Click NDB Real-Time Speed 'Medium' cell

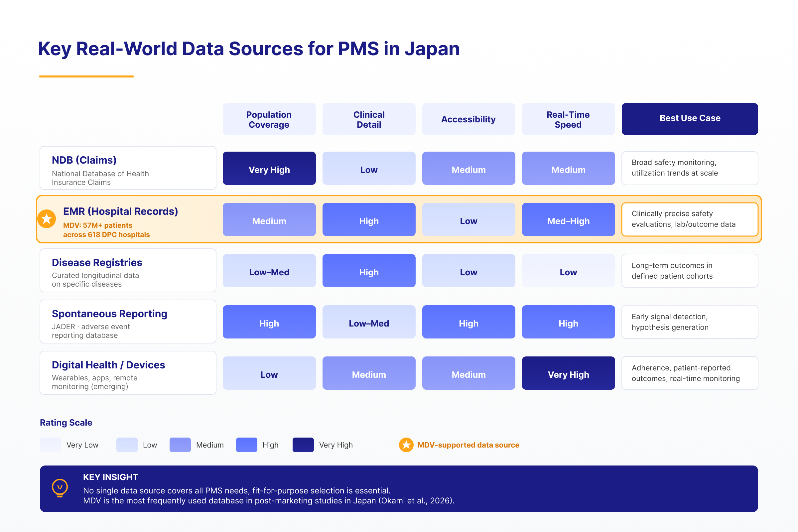coord(568,168)
